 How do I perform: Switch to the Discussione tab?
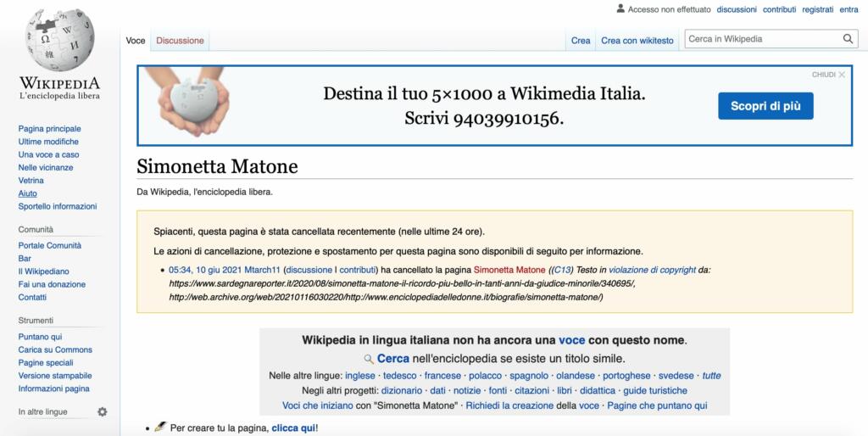click(x=180, y=41)
